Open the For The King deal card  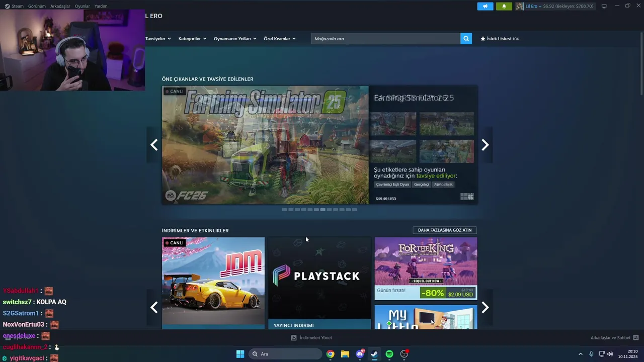click(426, 268)
